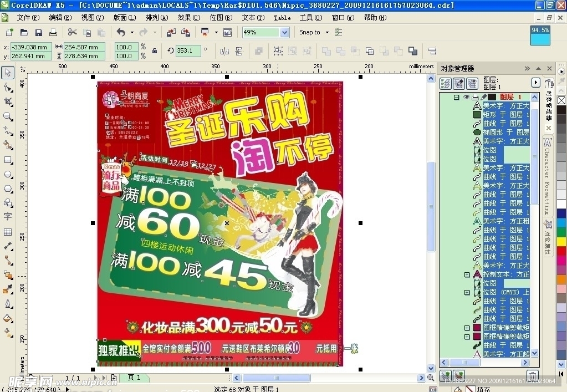This screenshot has height=392, width=567.
Task: Select the Freehand drawing tool
Action: pyautogui.click(x=8, y=131)
